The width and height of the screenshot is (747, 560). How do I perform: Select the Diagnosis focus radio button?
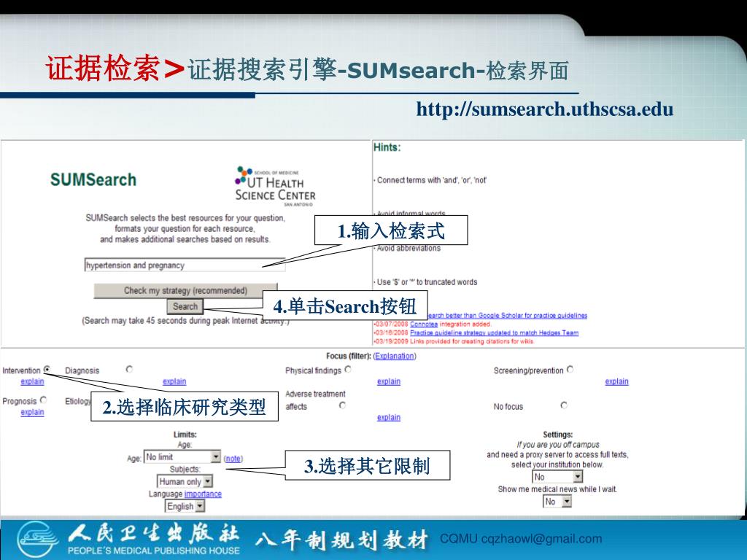129,369
